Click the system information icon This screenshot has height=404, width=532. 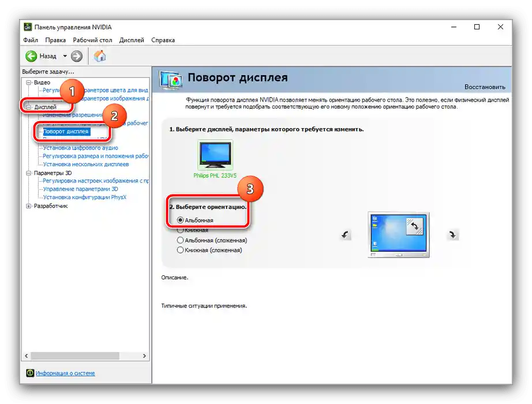tap(30, 373)
